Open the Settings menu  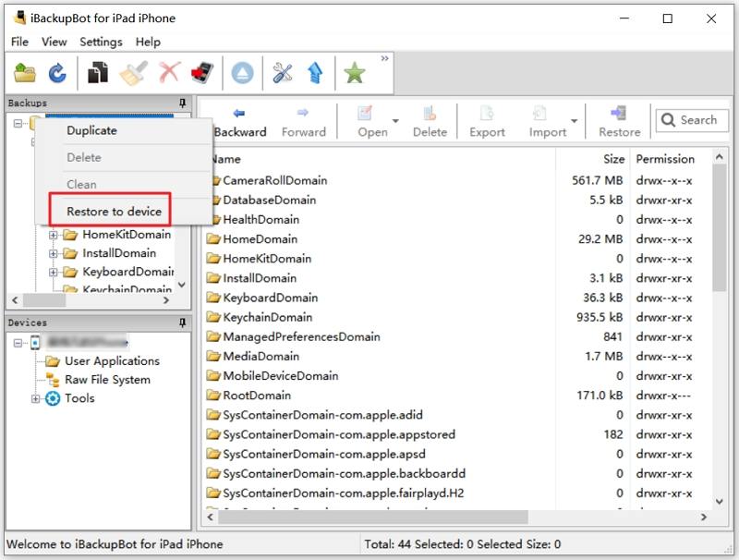tap(101, 42)
